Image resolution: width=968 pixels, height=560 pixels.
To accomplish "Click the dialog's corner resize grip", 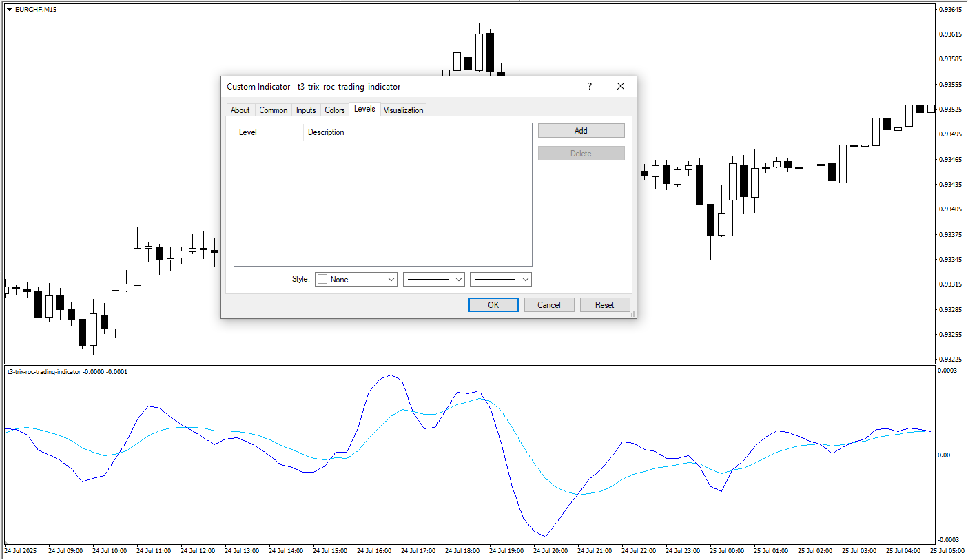I will click(x=632, y=314).
